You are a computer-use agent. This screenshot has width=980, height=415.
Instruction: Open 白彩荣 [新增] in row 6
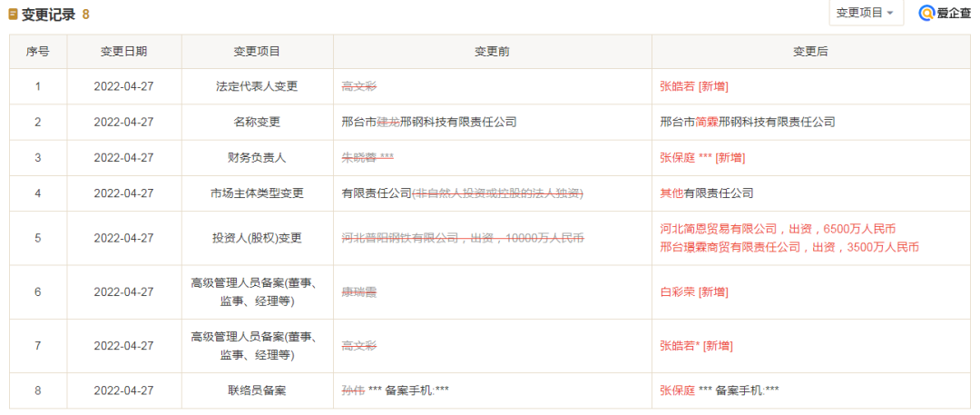tap(694, 291)
